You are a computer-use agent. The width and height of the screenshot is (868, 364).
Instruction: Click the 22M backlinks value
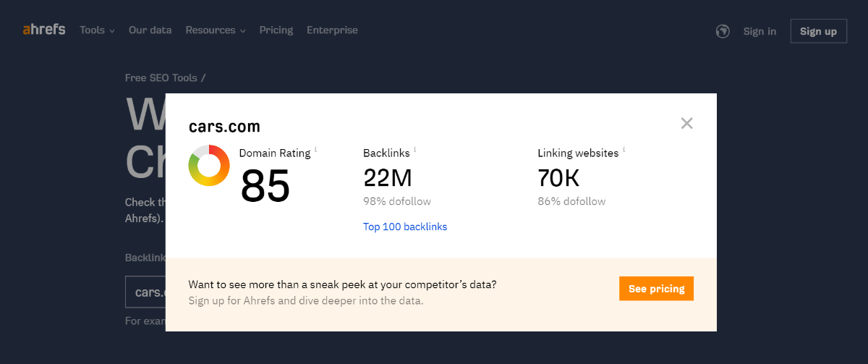click(x=388, y=177)
